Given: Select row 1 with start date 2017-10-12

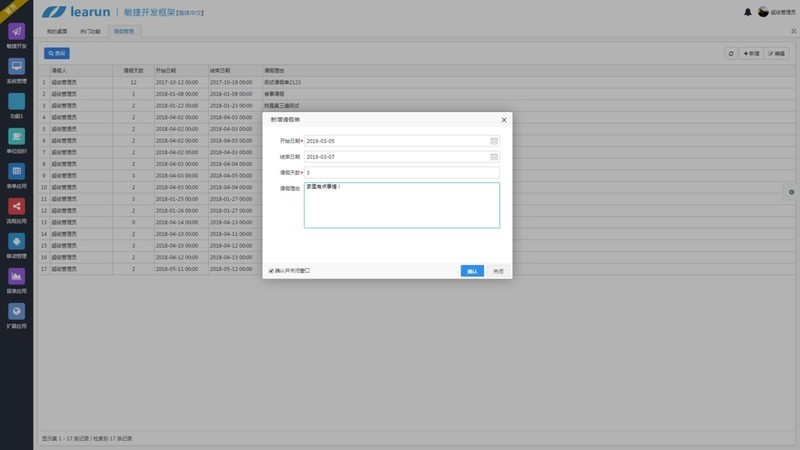Looking at the screenshot, I should click(x=417, y=82).
